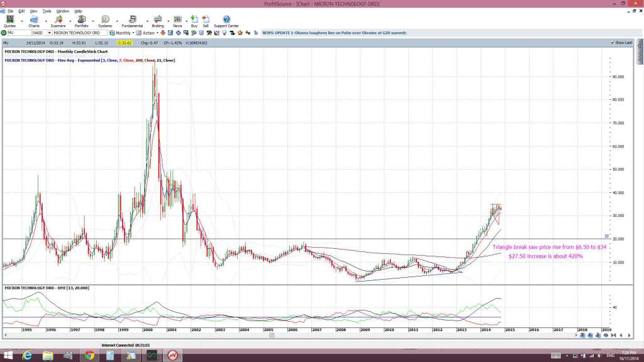The image size is (644, 362).
Task: Open the News toolbar icon
Action: [177, 21]
